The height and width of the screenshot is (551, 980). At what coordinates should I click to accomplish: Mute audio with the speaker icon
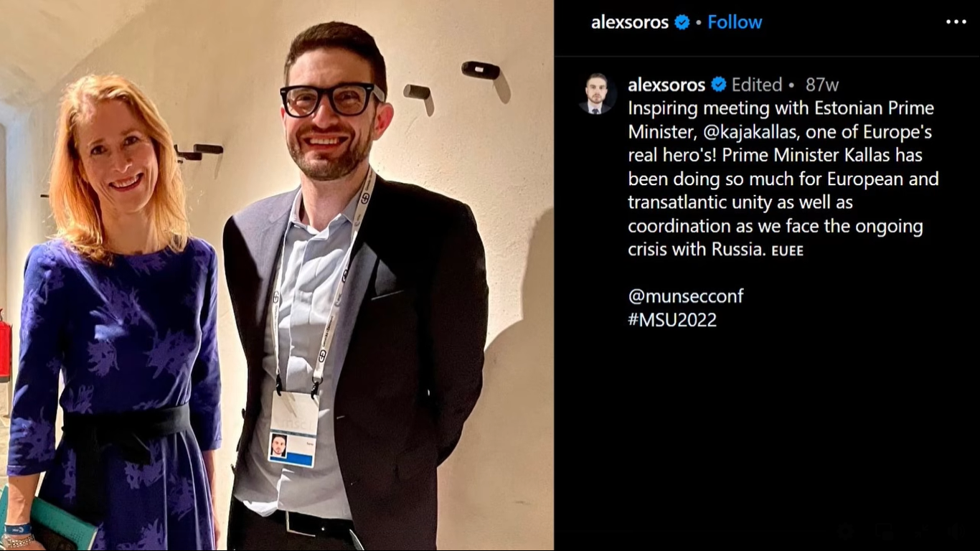956,532
